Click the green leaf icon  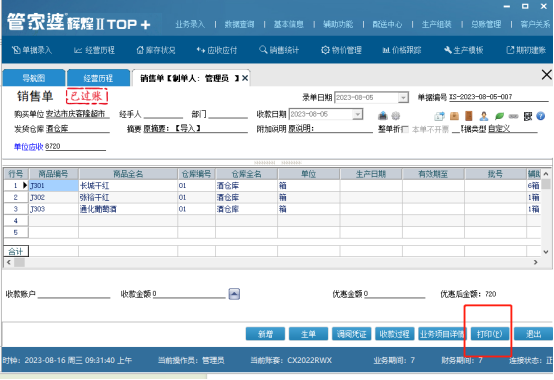(x=499, y=116)
